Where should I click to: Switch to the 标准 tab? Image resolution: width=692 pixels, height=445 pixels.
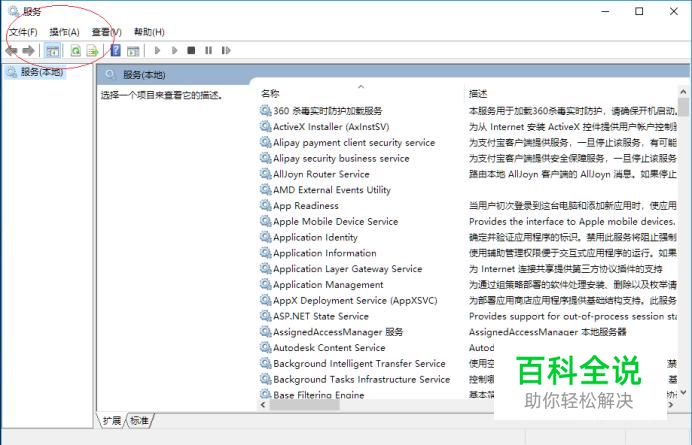click(x=139, y=421)
